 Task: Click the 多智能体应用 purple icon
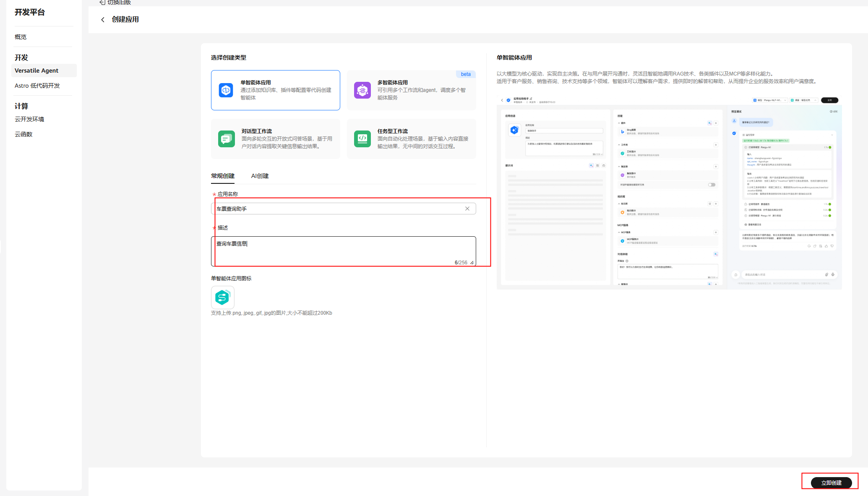(362, 90)
